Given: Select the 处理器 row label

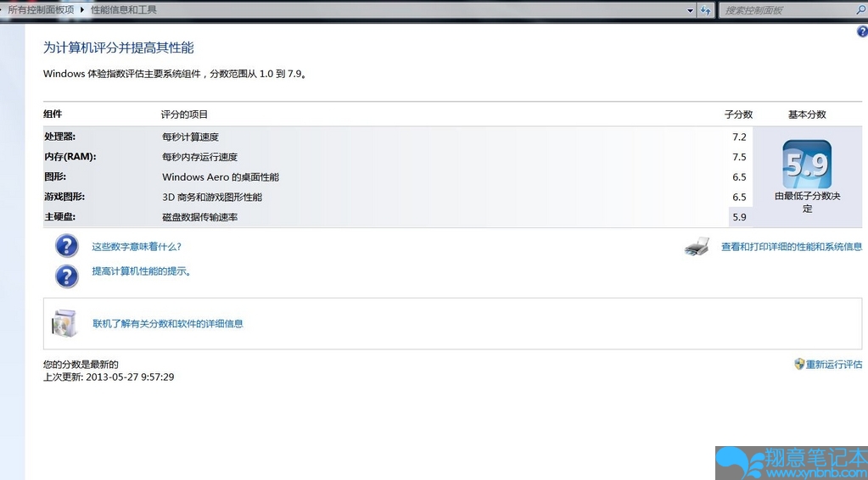Looking at the screenshot, I should click(x=59, y=137).
